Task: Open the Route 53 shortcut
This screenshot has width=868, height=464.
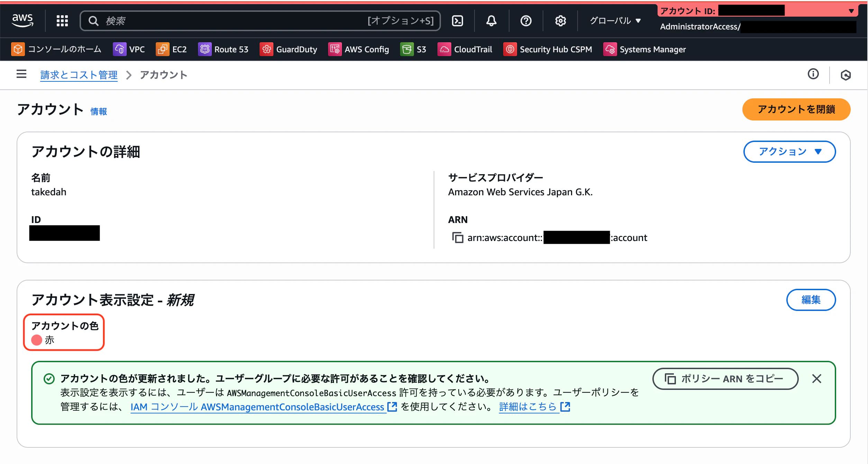Action: click(223, 49)
